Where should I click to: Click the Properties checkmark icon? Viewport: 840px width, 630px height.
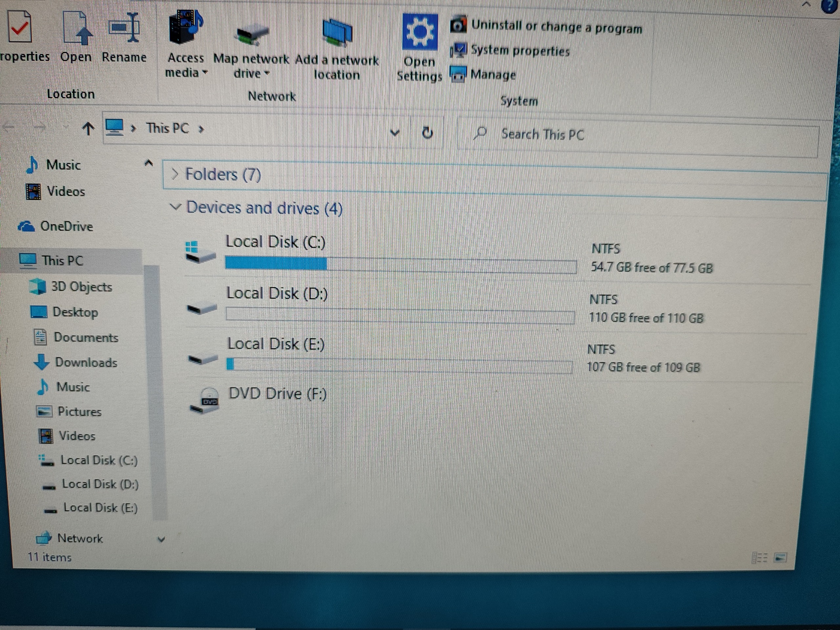tap(20, 27)
